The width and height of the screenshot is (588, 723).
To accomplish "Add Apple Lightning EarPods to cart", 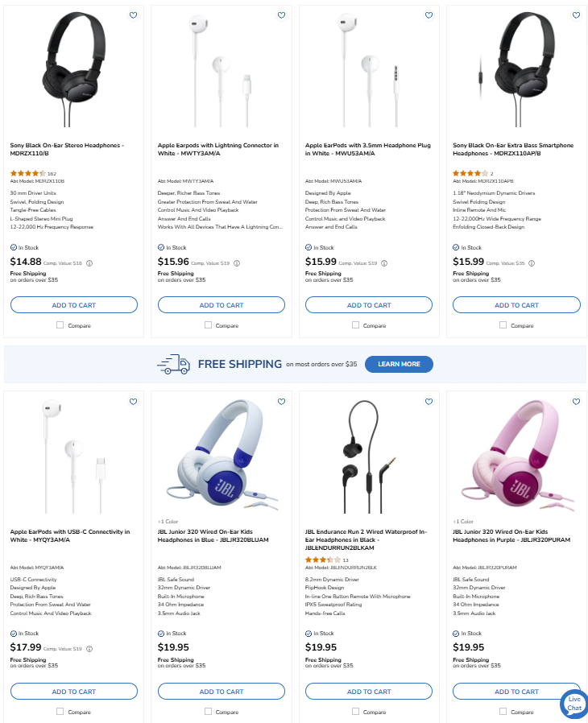I will (x=222, y=305).
